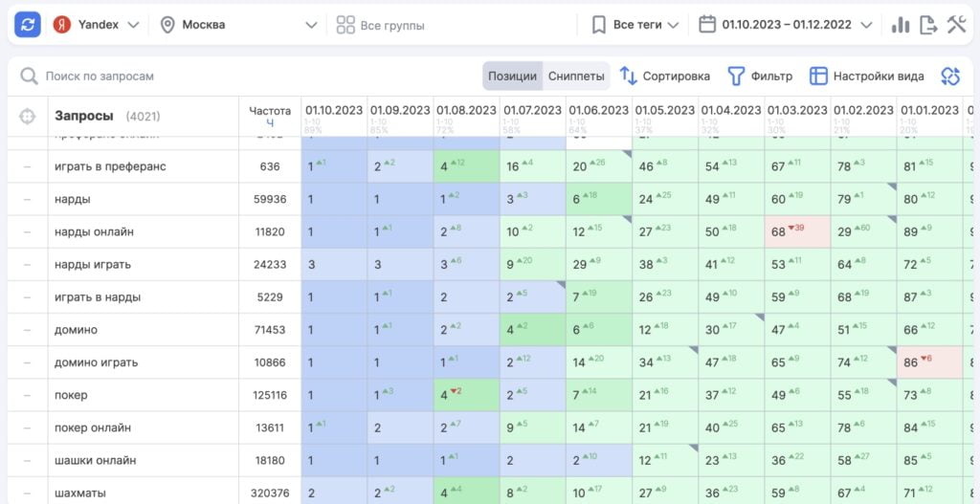Toggle the dash marker for нарды row
Image resolution: width=980 pixels, height=504 pixels.
(x=28, y=199)
